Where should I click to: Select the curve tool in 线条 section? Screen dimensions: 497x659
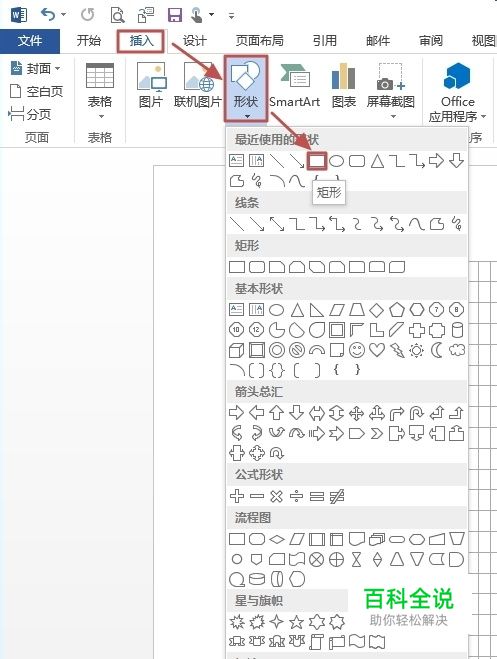[417, 224]
